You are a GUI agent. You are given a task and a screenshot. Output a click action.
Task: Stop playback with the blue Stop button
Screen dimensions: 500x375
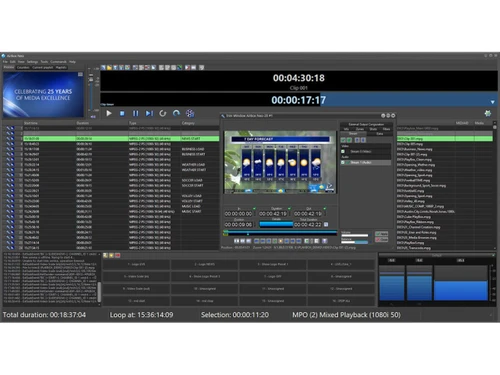(122, 113)
